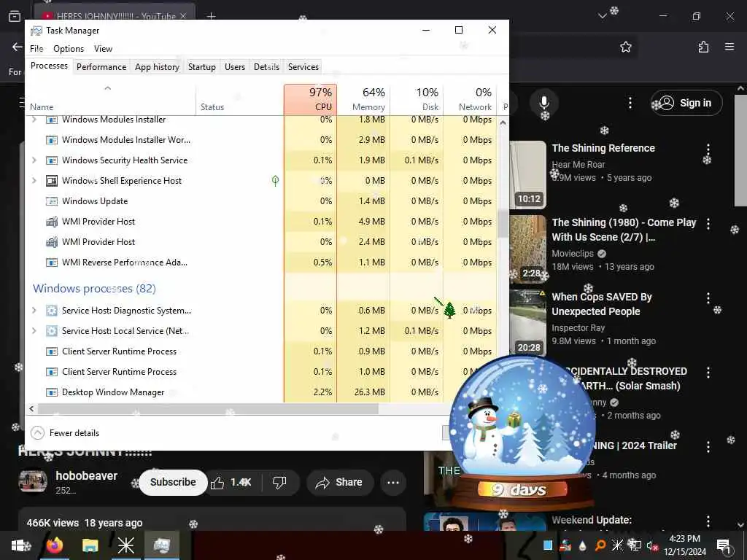Like the video with 1.4K likes
The width and height of the screenshot is (747, 560).
[x=232, y=483]
